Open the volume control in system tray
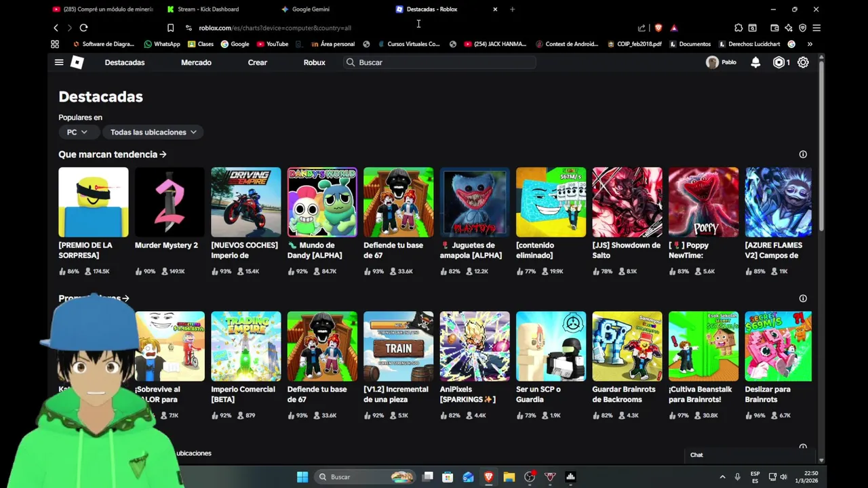This screenshot has width=868, height=488. click(x=783, y=476)
